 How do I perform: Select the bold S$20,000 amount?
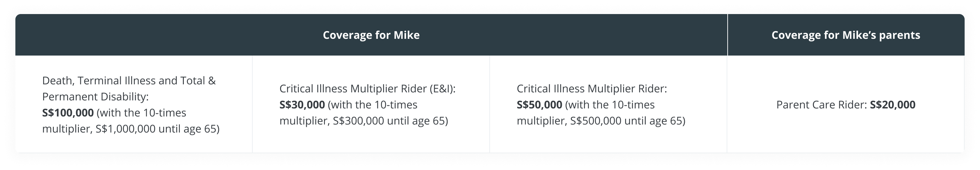(892, 105)
